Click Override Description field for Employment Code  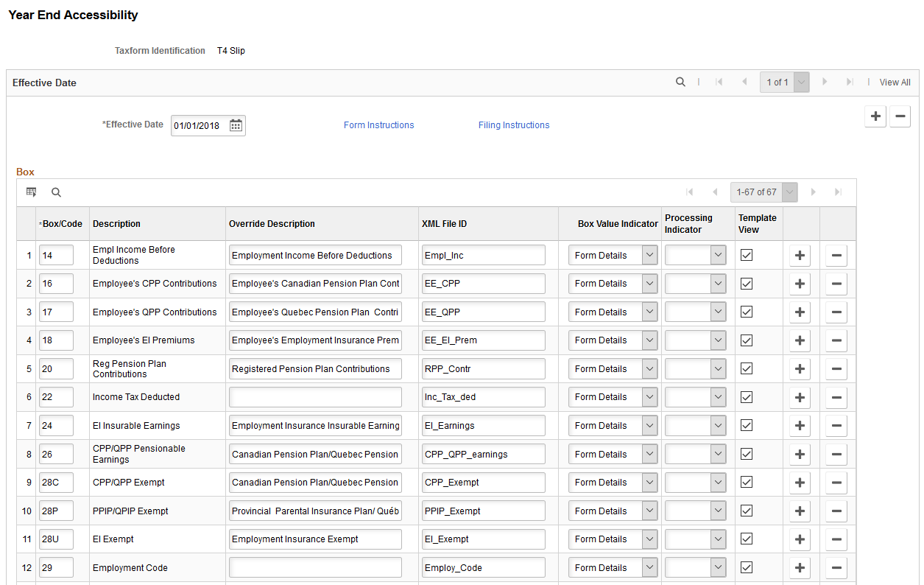[315, 568]
